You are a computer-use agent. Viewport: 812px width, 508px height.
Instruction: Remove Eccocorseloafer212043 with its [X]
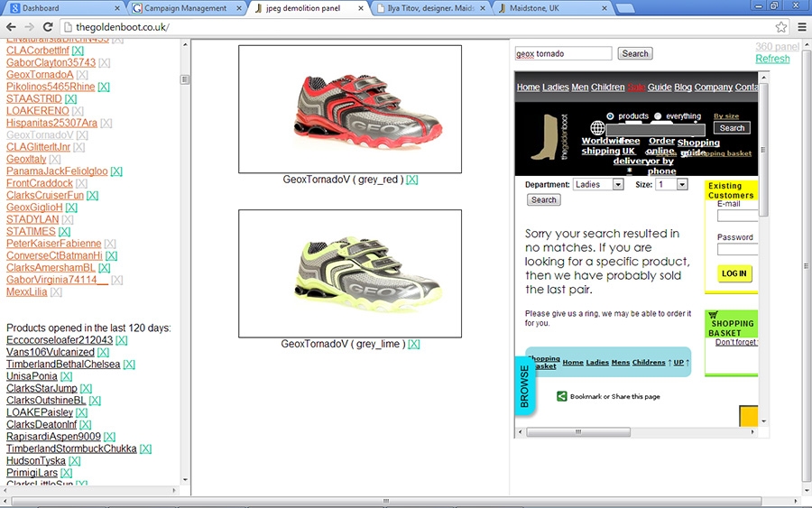(x=122, y=340)
